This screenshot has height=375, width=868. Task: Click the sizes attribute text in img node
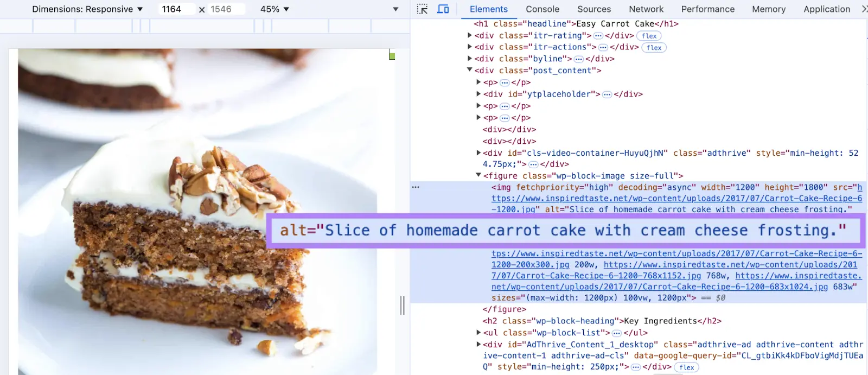594,298
